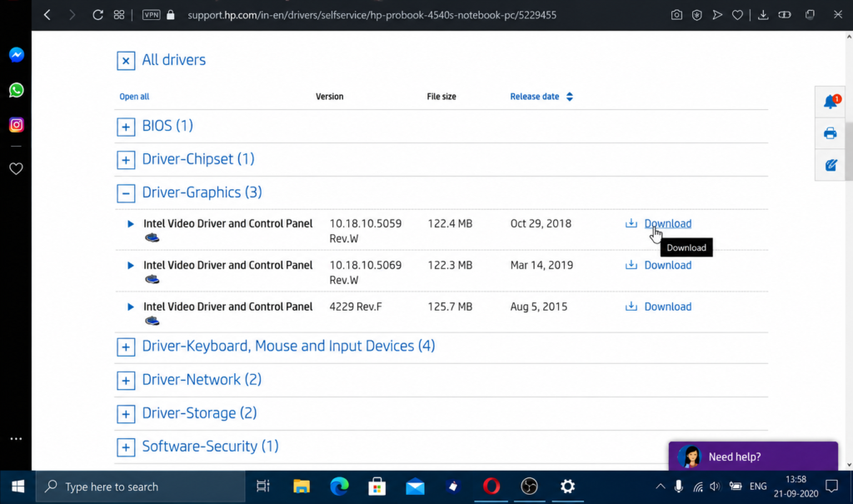The height and width of the screenshot is (504, 853).
Task: Open the browser downloads panel
Action: tap(763, 15)
